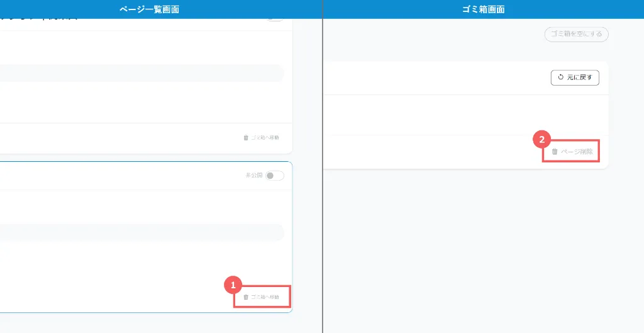Select the ページ一覧画面 header
Screen dimensions: 644x333
point(154,9)
